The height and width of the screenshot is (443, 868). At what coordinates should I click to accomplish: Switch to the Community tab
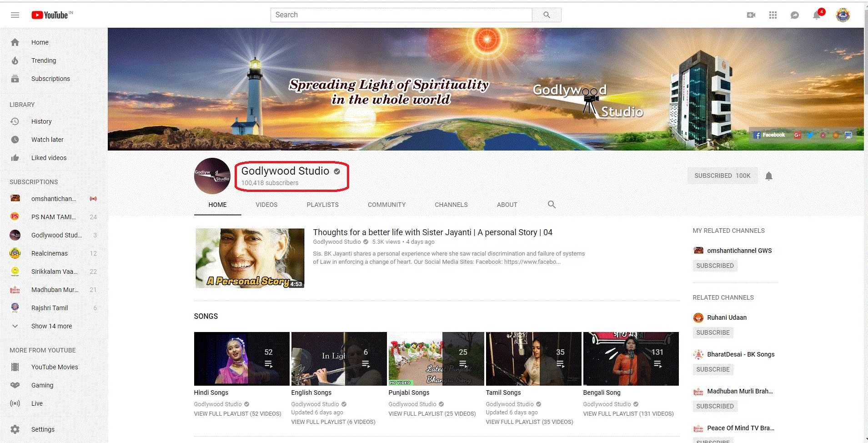(386, 205)
